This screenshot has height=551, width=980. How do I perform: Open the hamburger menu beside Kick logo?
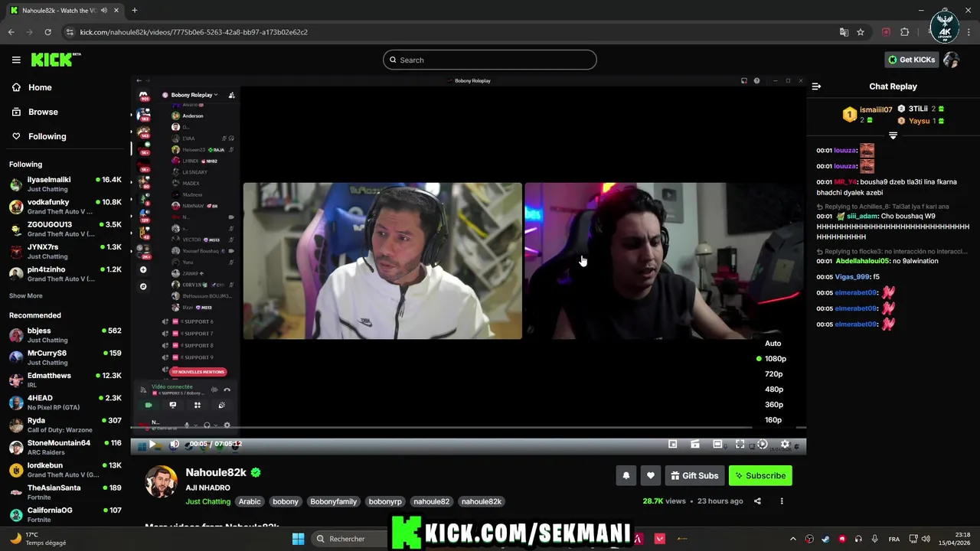coord(16,60)
